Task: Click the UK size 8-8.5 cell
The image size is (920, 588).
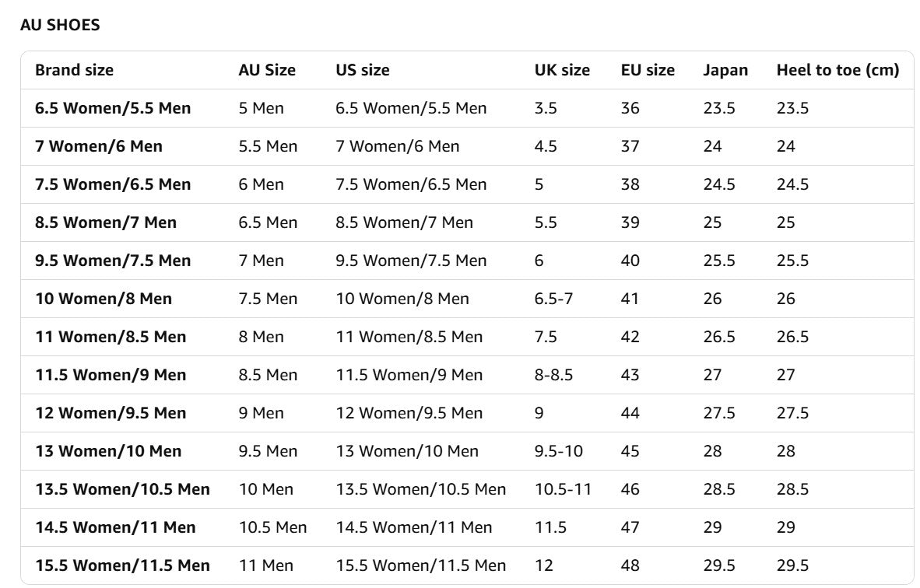Action: [553, 375]
